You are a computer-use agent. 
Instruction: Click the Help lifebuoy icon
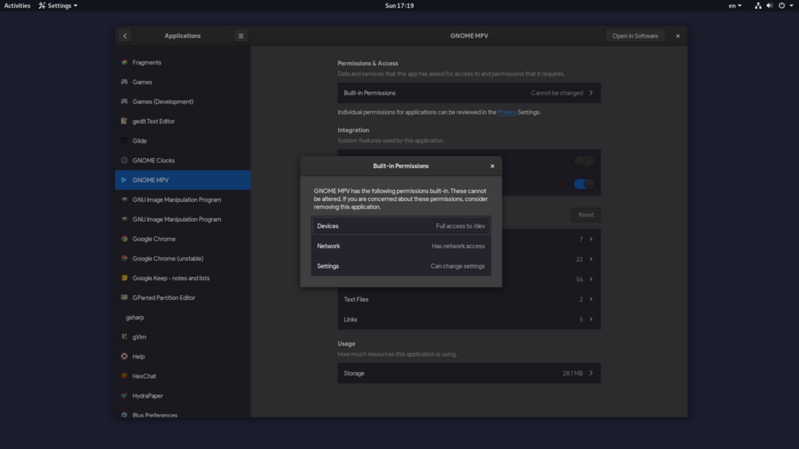tap(124, 356)
